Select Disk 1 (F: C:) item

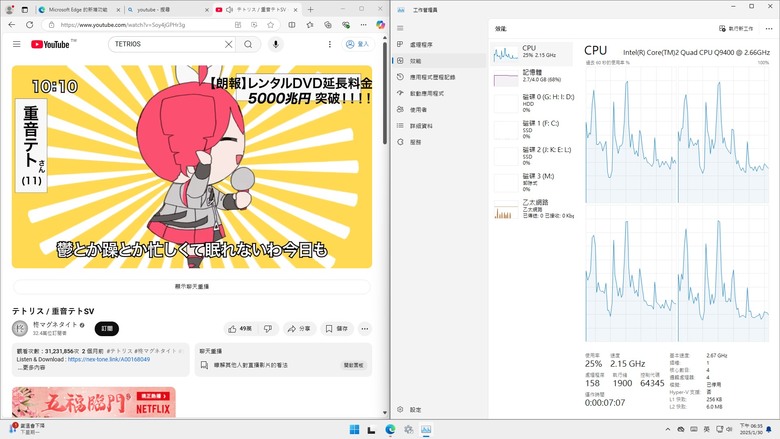[x=533, y=130]
